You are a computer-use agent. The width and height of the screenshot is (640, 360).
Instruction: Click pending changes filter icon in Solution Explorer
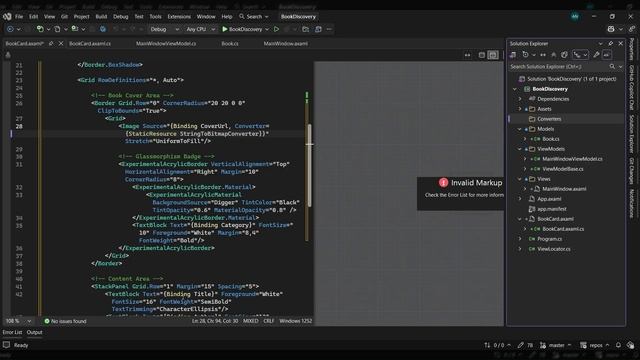click(525, 55)
